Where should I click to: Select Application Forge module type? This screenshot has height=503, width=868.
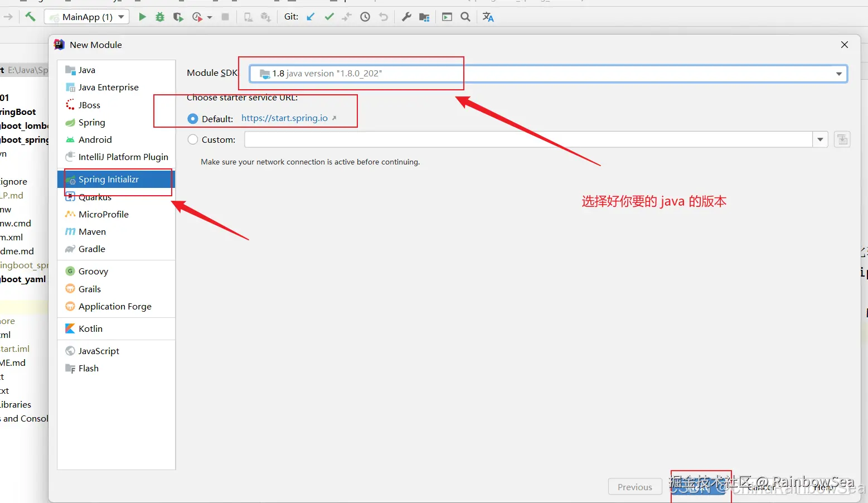(117, 306)
